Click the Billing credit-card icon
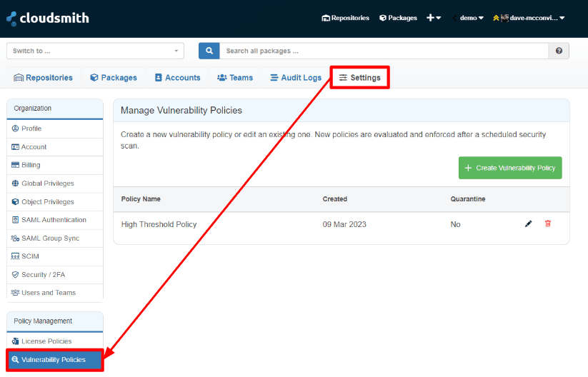 15,165
